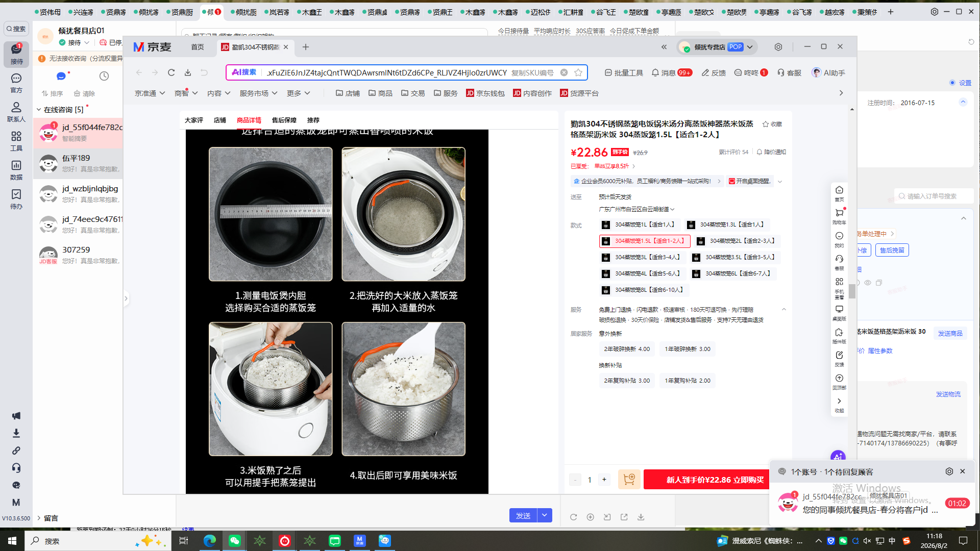The width and height of the screenshot is (980, 551).
Task: Open 客服 customer service in toolbar
Action: click(789, 72)
